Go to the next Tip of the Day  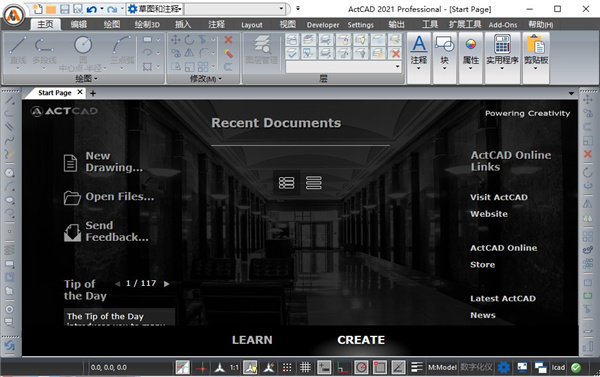[x=166, y=284]
